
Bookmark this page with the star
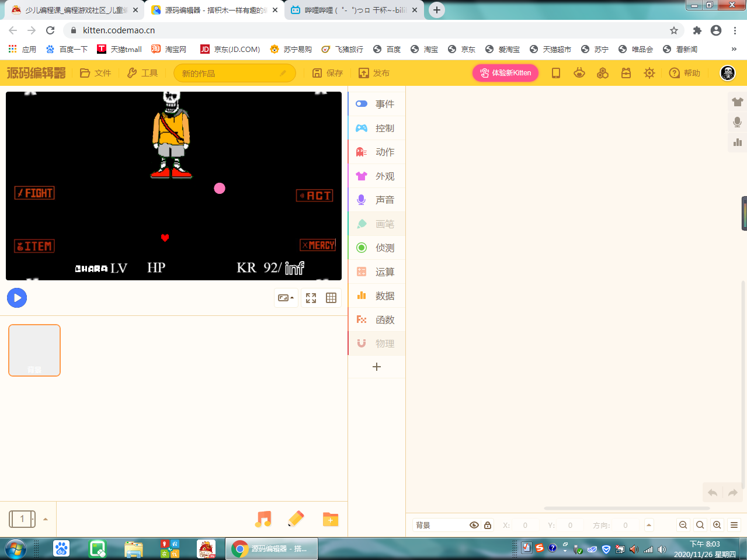pyautogui.click(x=674, y=30)
